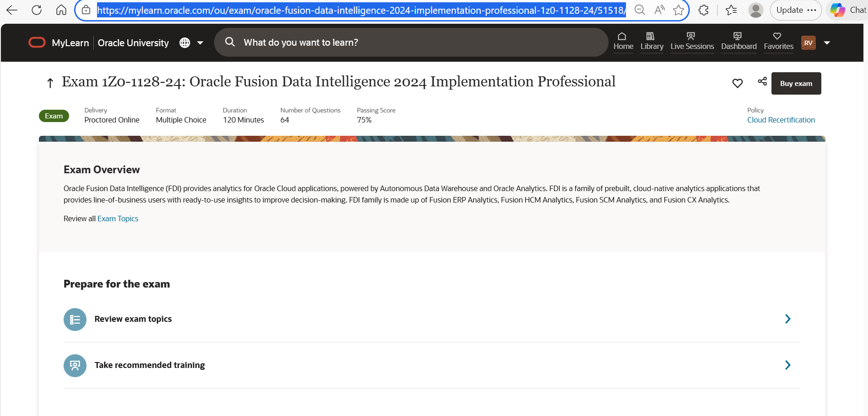This screenshot has height=416, width=868.
Task: Click the 'Prepare for the exam' heading
Action: click(x=117, y=284)
